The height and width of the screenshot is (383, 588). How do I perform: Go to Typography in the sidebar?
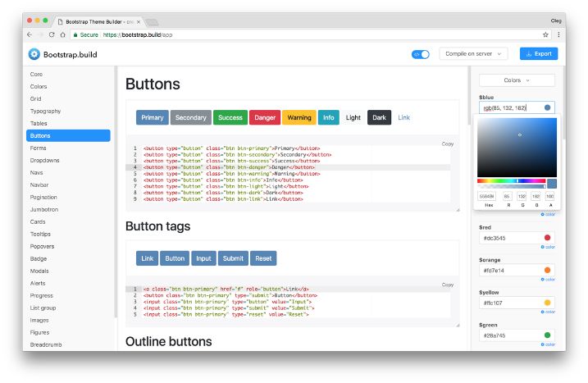pyautogui.click(x=45, y=111)
